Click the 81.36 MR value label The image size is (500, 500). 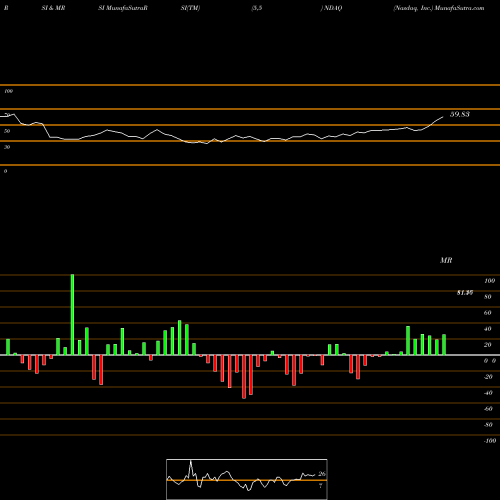click(x=465, y=293)
